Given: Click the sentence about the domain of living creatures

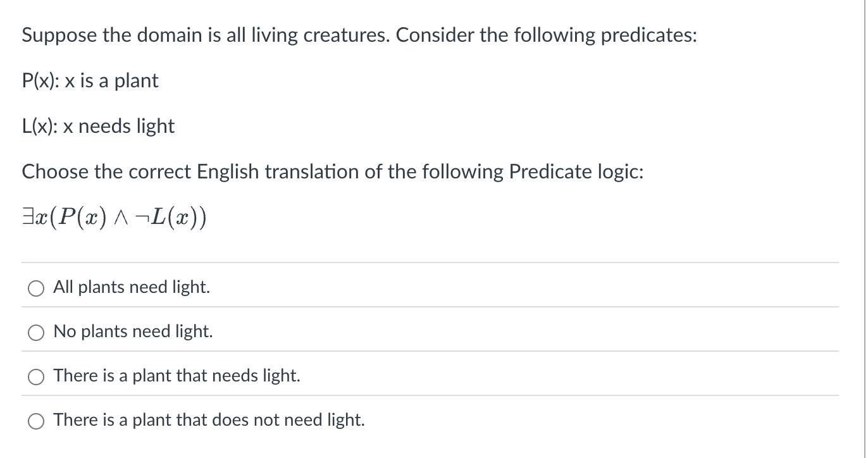Looking at the screenshot, I should click(x=359, y=35).
